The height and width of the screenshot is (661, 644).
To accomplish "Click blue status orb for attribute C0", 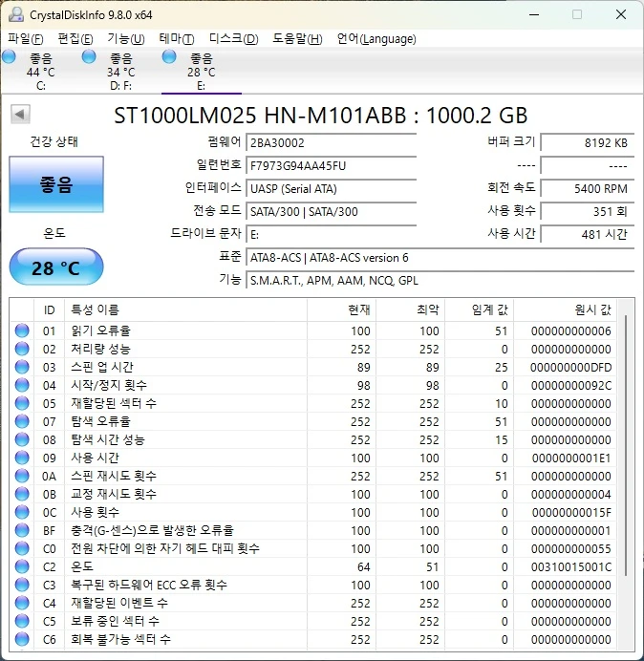I will 22,548.
